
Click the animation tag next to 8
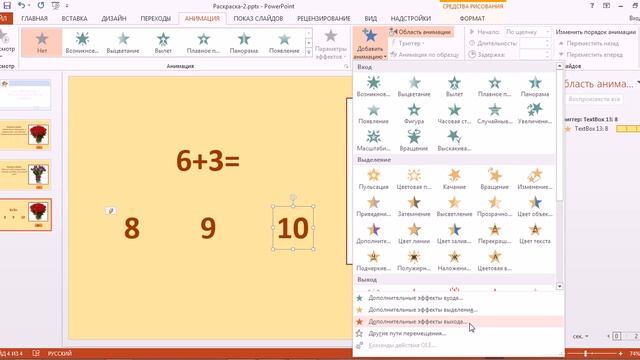point(111,211)
